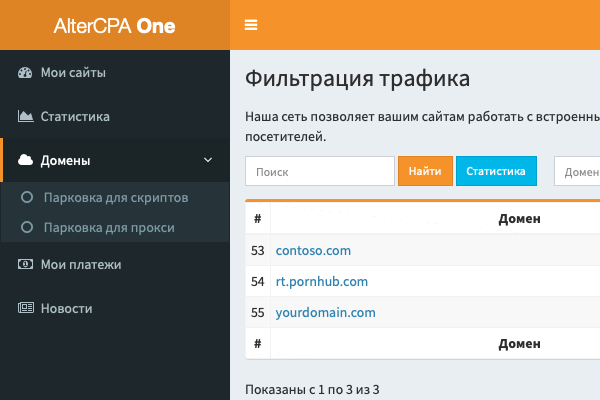Click the blue Статистика button
This screenshot has width=600, height=400.
(496, 171)
